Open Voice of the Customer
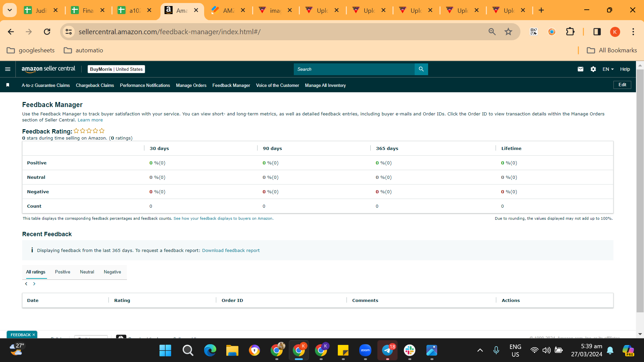Screen dimensions: 644x362 point(277,86)
